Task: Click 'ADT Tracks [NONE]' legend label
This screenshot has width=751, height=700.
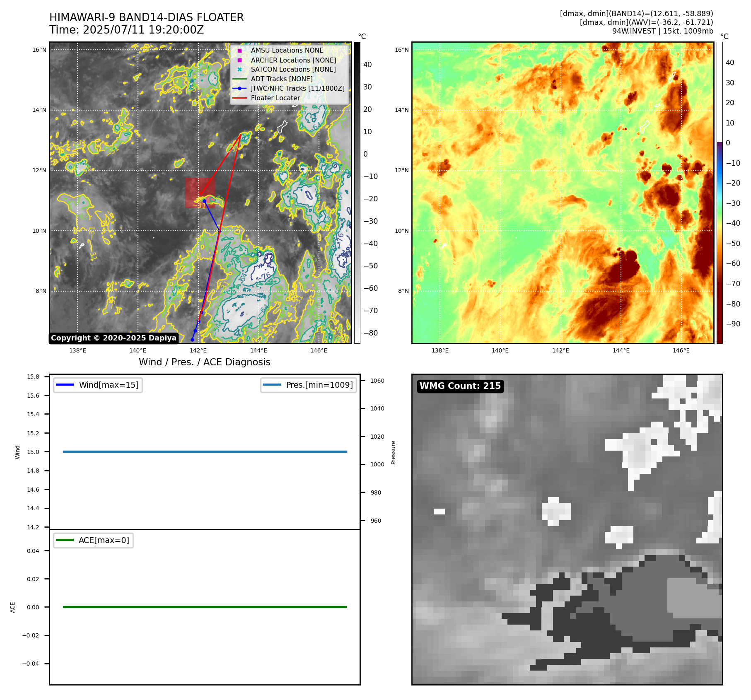Action: pyautogui.click(x=282, y=79)
